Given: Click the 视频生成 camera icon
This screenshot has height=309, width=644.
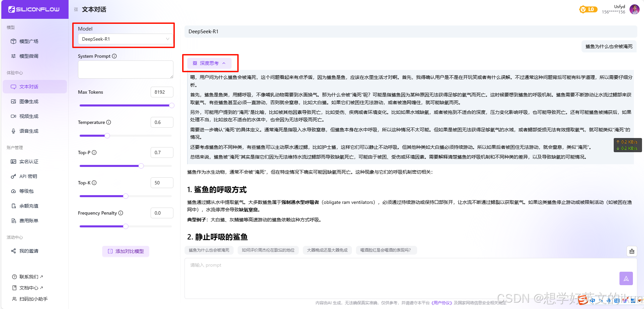Looking at the screenshot, I should pyautogui.click(x=13, y=116).
